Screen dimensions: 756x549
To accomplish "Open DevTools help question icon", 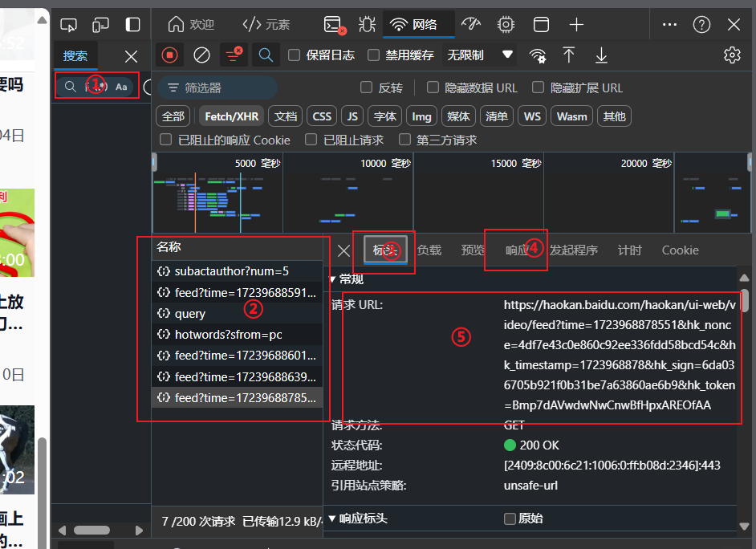I will [701, 25].
